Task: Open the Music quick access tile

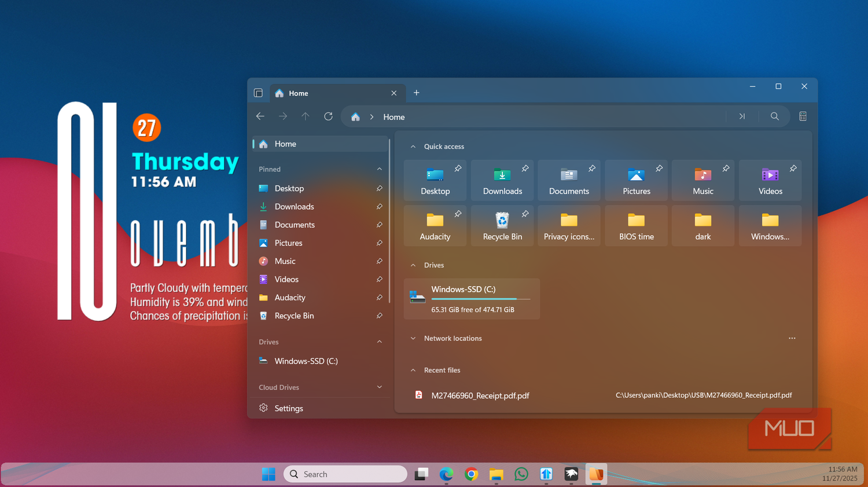Action: [703, 180]
